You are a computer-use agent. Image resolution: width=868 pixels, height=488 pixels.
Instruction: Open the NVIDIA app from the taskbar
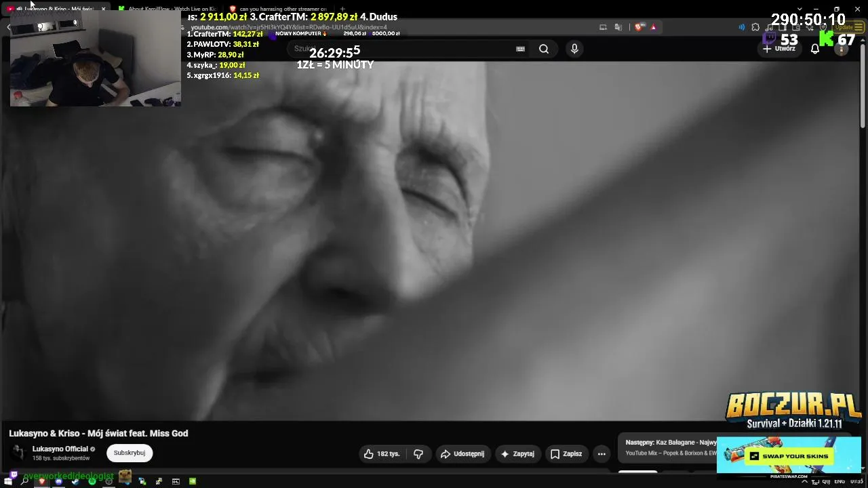[193, 481]
